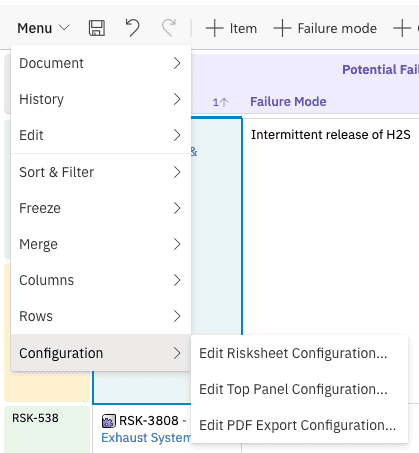The height and width of the screenshot is (453, 419).
Task: Click the grayed-out Redo arrow icon
Action: (169, 28)
